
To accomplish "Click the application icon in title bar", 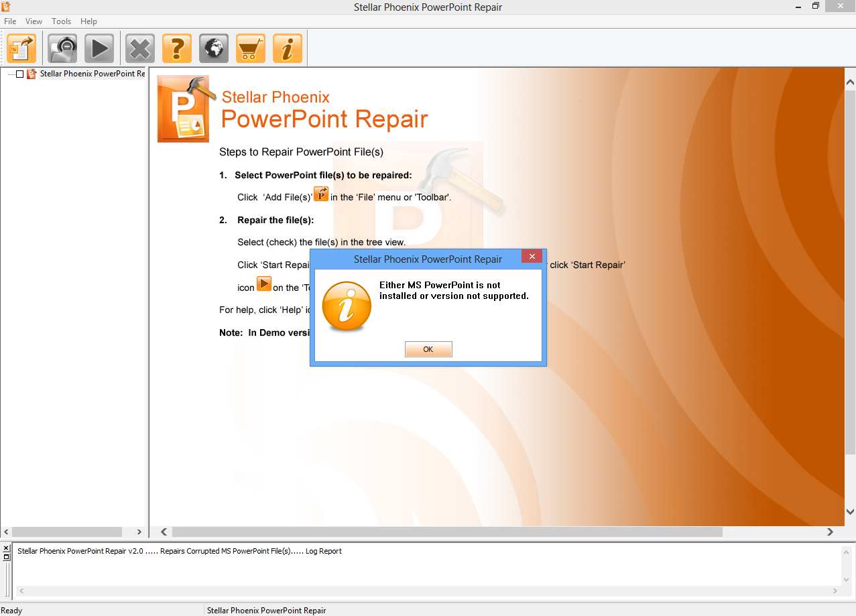I will pyautogui.click(x=6, y=7).
